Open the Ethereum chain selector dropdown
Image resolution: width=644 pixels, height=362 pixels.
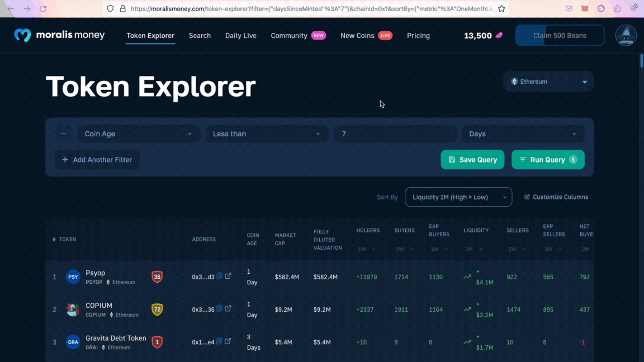click(548, 82)
